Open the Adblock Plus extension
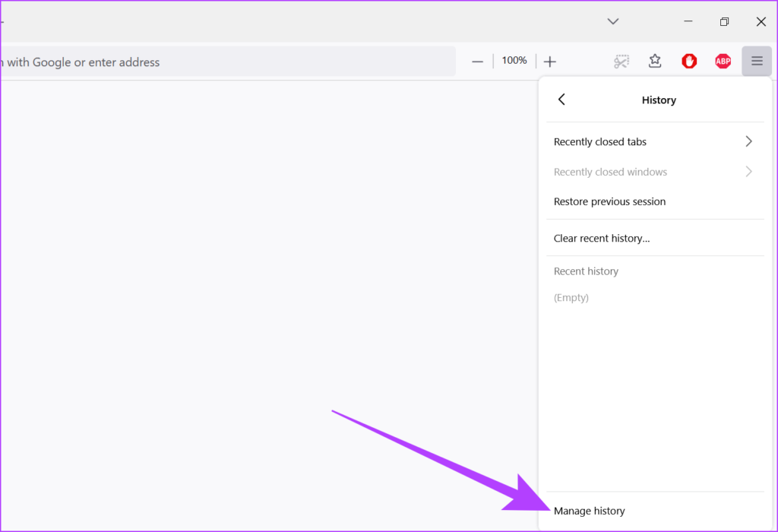This screenshot has height=532, width=778. [723, 61]
